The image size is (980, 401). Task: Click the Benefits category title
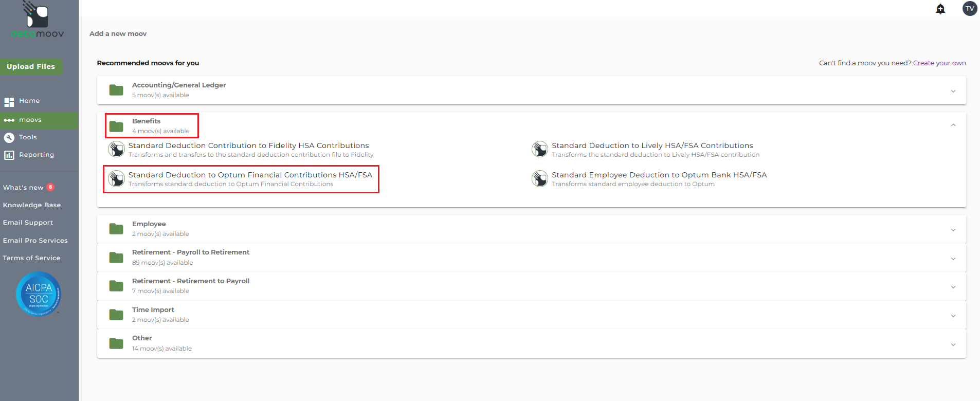point(147,121)
